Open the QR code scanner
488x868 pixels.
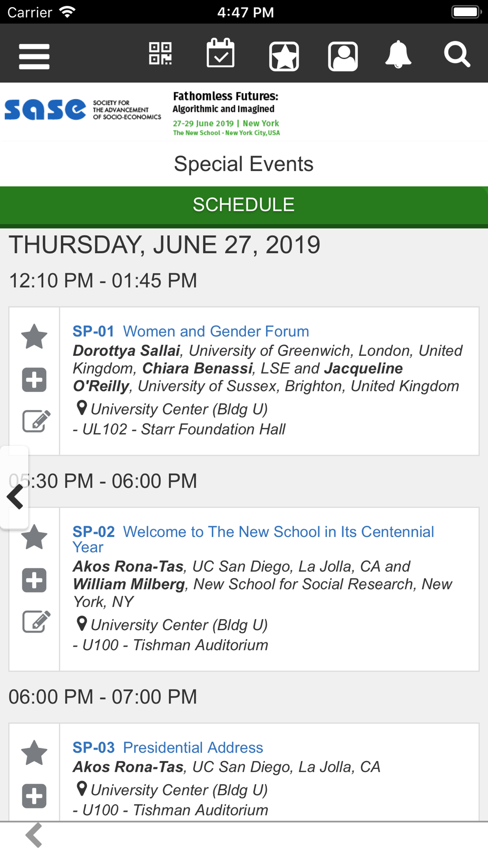[160, 54]
